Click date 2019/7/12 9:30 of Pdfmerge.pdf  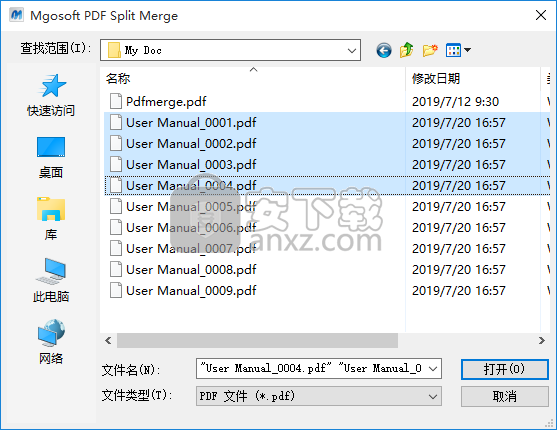click(455, 102)
